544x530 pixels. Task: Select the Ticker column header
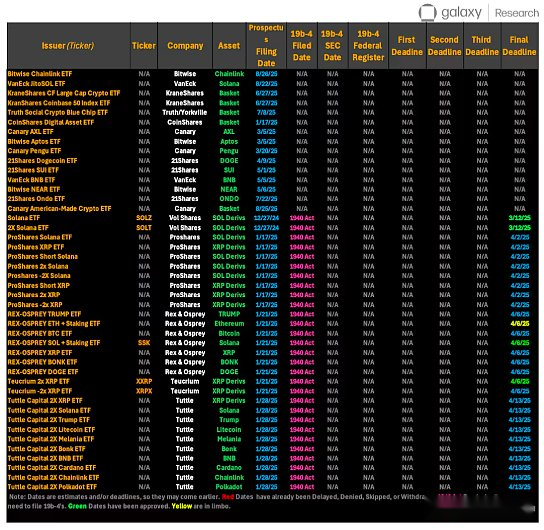[144, 46]
